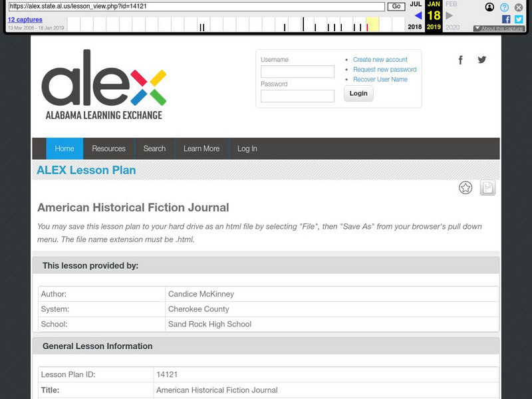Go to previous capture with blue arrow
This screenshot has height=399, width=532.
click(417, 15)
